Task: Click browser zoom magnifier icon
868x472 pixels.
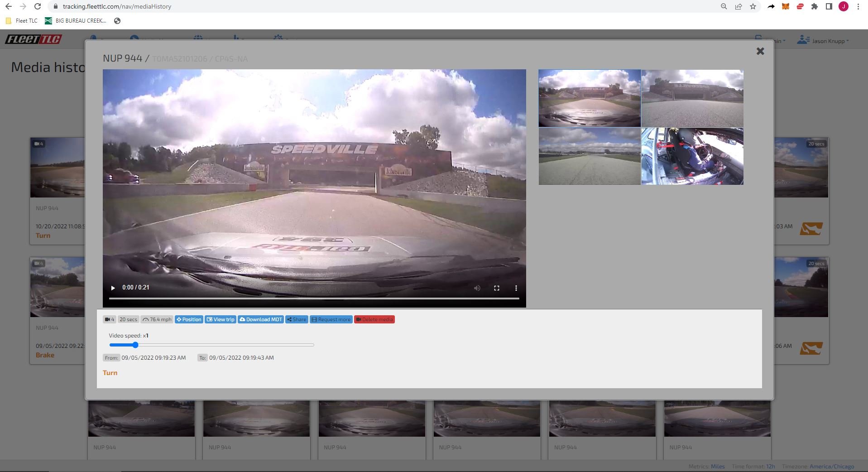Action: [724, 6]
